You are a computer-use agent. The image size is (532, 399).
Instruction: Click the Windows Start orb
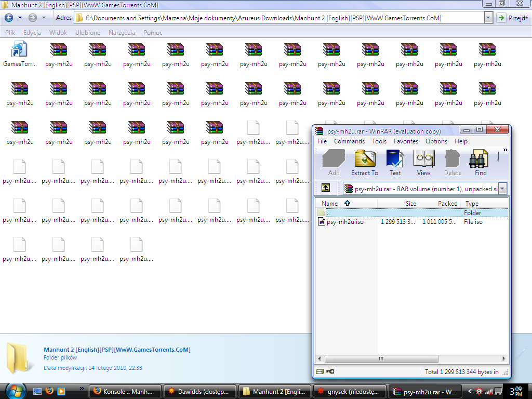click(x=15, y=390)
